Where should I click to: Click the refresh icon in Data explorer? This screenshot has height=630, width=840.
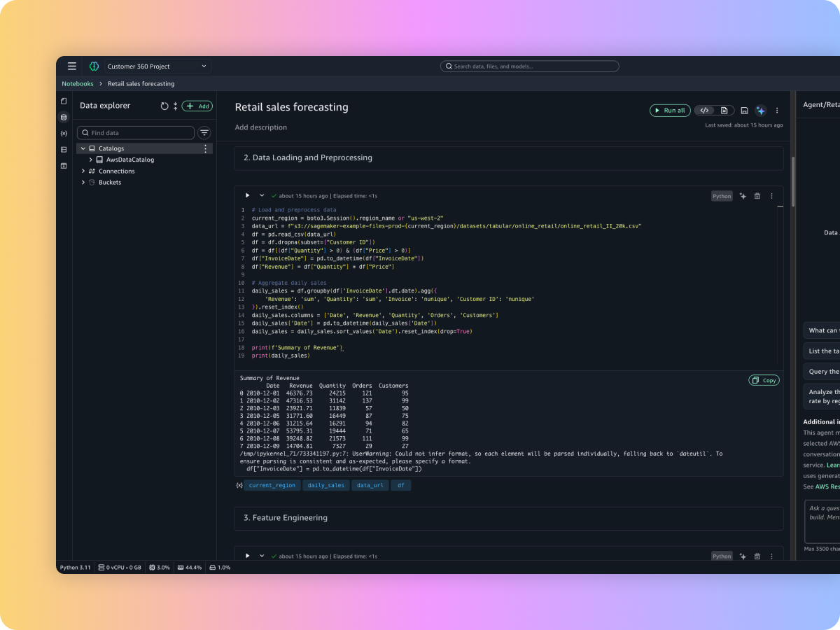[164, 106]
